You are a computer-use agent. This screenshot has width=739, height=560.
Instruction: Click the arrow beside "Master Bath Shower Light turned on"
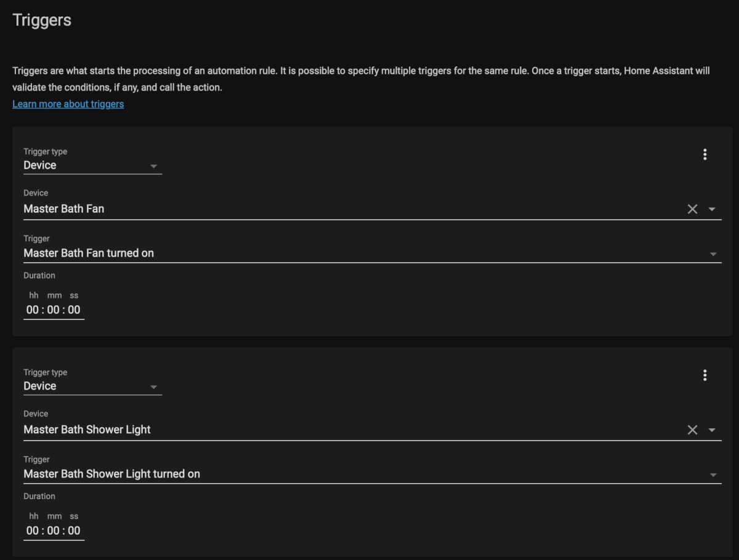click(x=713, y=475)
